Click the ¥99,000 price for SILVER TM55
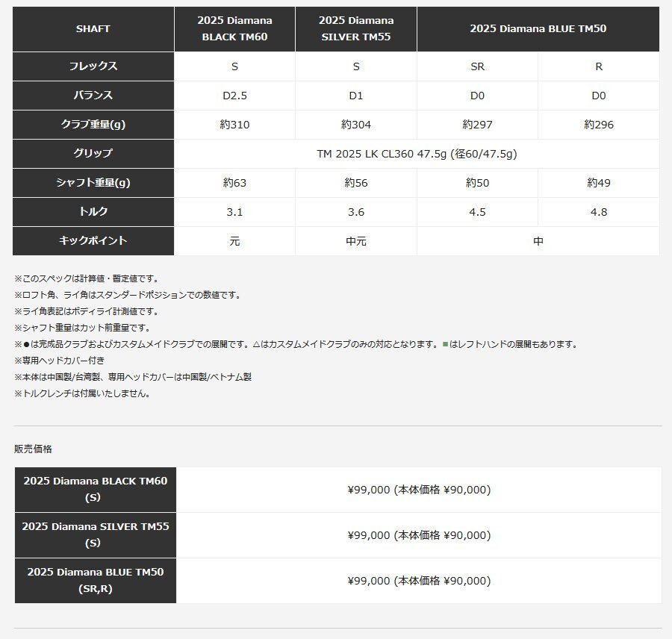Image resolution: width=672 pixels, height=639 pixels. pyautogui.click(x=419, y=535)
